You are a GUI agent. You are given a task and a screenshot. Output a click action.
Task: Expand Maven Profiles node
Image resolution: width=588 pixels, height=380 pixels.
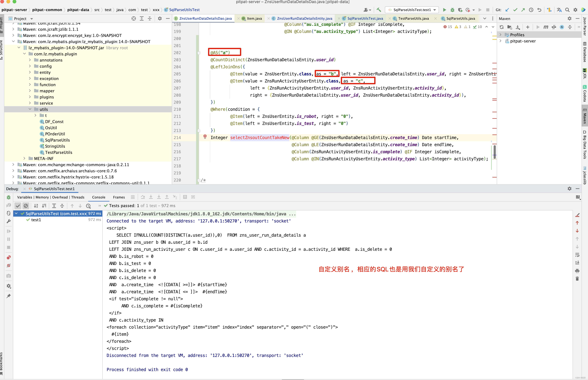click(x=501, y=35)
